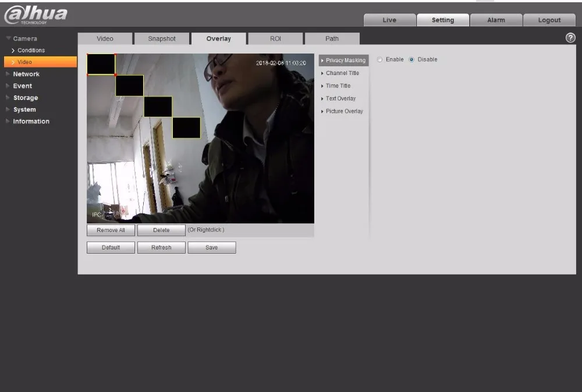Click the Logout tab
Viewport: 582px width, 392px height.
(x=549, y=20)
